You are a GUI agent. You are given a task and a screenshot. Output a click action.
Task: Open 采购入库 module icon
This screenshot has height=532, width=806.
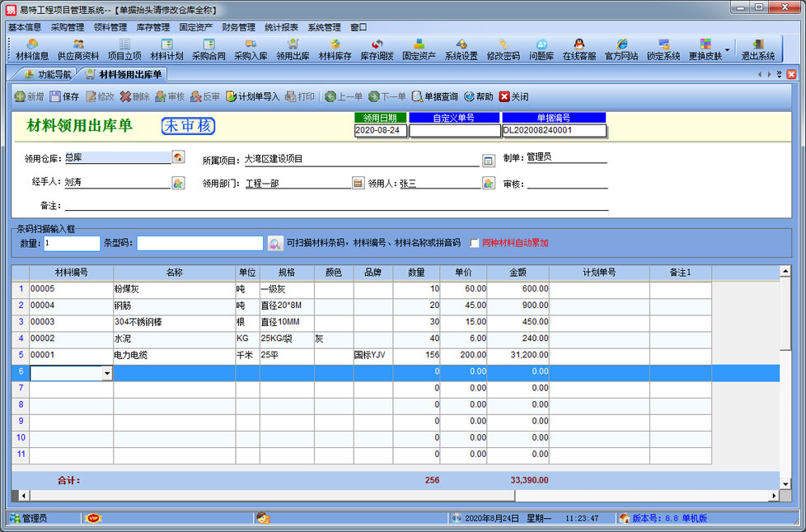click(251, 49)
